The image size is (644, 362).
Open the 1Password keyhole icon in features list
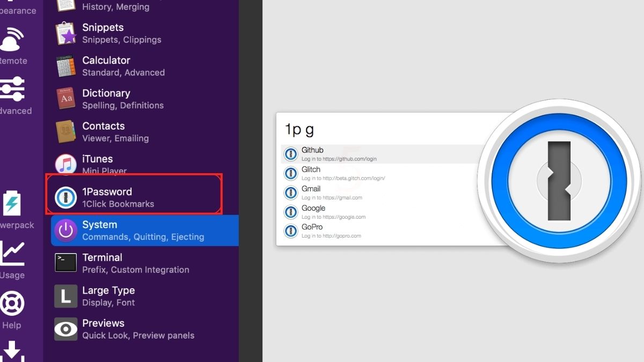[x=66, y=197]
